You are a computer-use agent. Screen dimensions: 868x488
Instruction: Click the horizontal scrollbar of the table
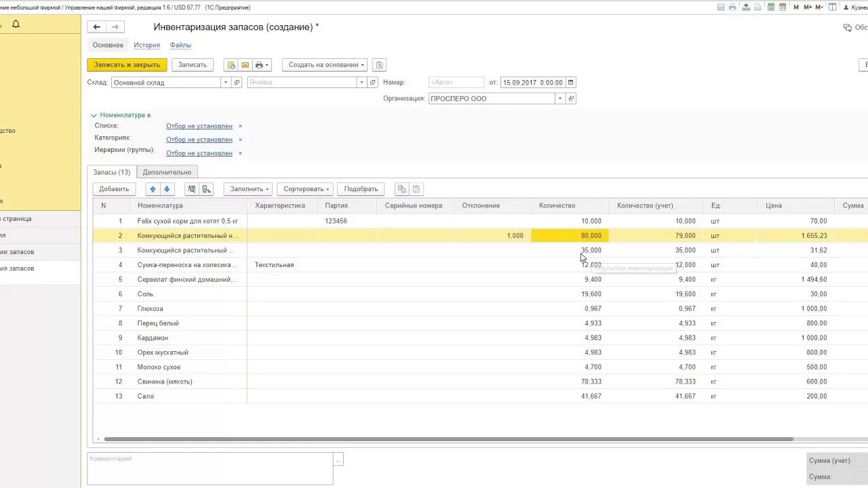(448, 439)
